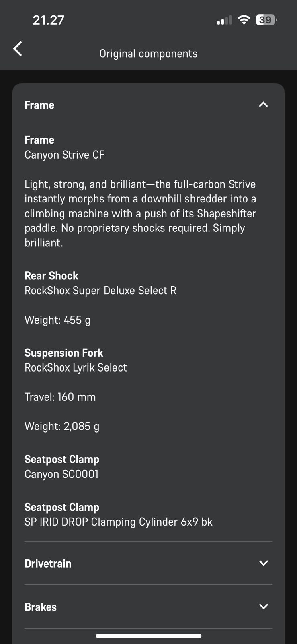
Task: Tap the battery indicator icon
Action: click(x=266, y=20)
